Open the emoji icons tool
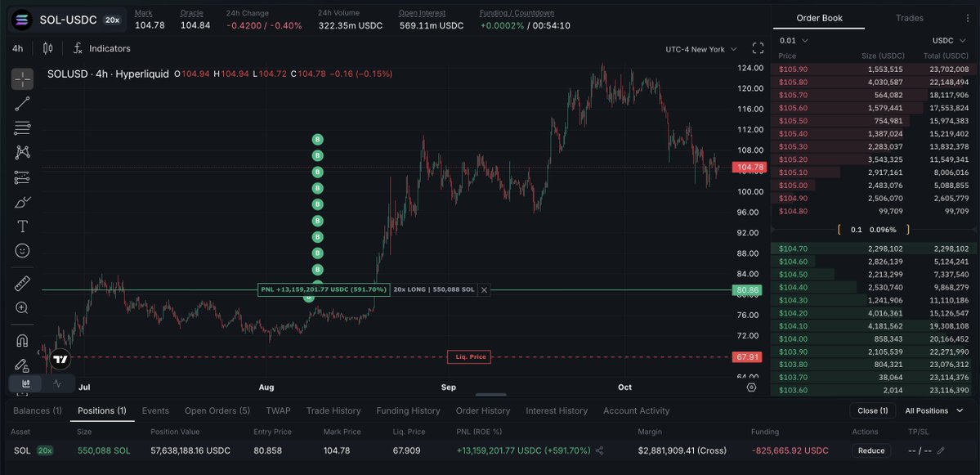The width and height of the screenshot is (980, 475). (x=23, y=251)
